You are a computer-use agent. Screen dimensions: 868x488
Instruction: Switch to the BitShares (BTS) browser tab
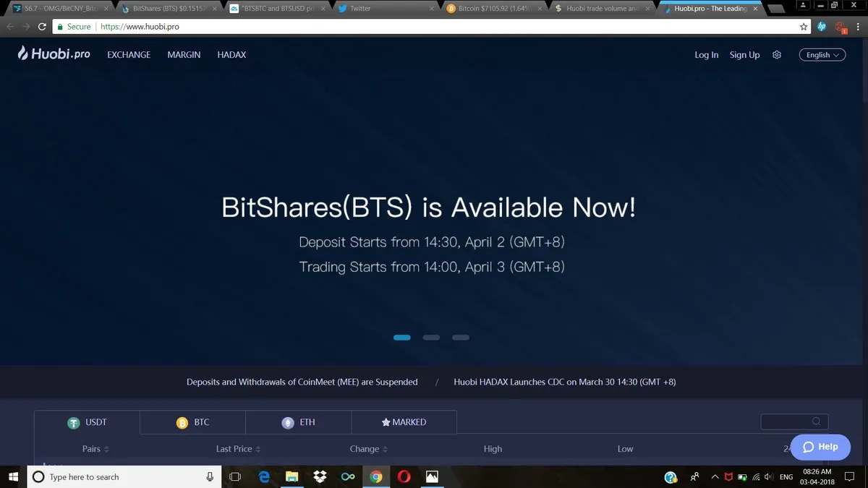click(168, 9)
